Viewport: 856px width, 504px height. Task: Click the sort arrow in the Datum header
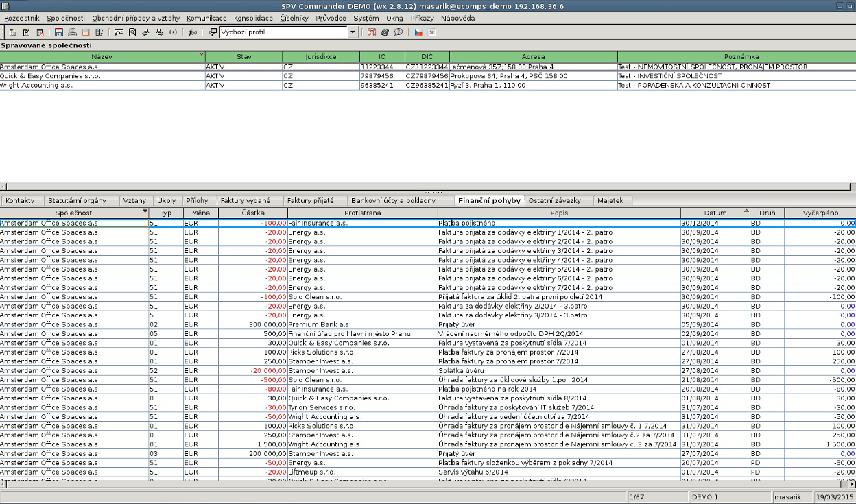pyautogui.click(x=746, y=211)
